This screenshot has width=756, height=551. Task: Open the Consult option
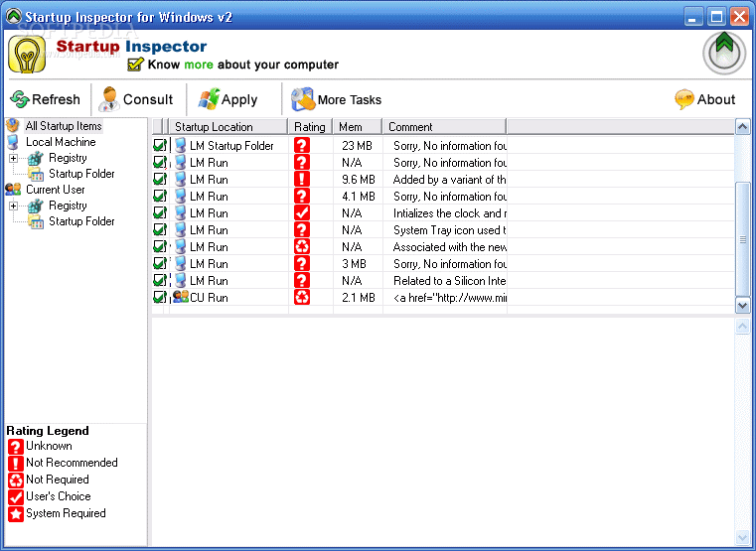coord(135,99)
